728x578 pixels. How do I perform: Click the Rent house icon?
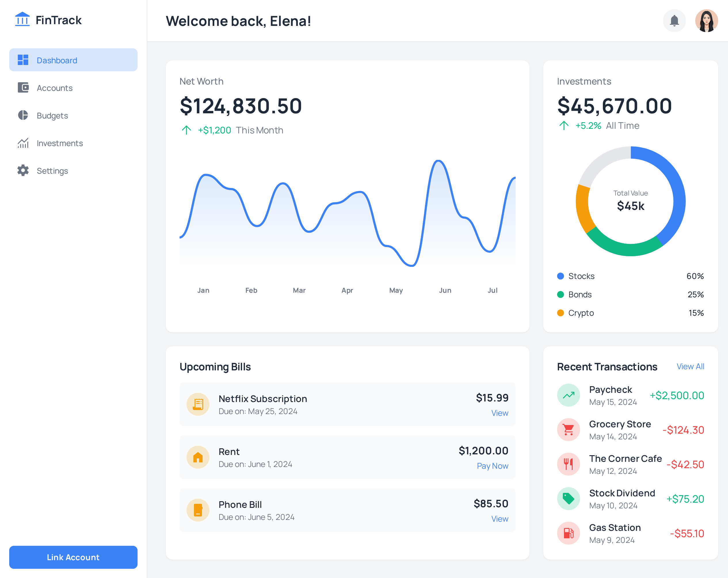click(x=198, y=457)
